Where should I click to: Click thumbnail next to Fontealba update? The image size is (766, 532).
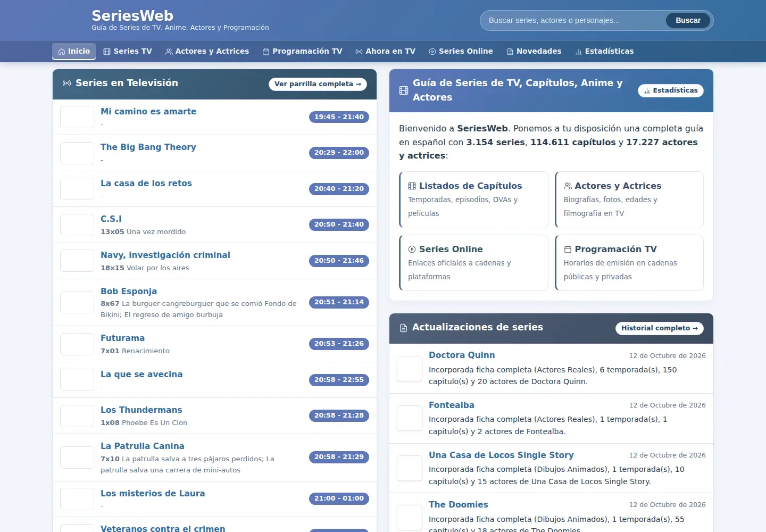410,418
